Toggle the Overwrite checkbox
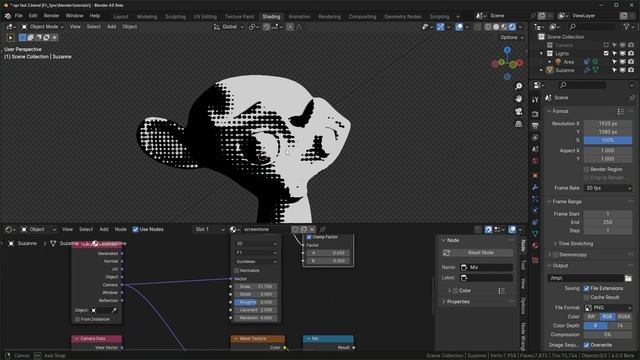The image size is (640, 360). [587, 345]
